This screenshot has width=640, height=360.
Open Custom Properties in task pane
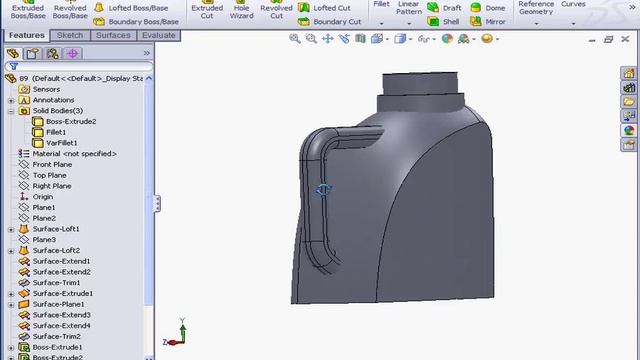pyautogui.click(x=629, y=144)
